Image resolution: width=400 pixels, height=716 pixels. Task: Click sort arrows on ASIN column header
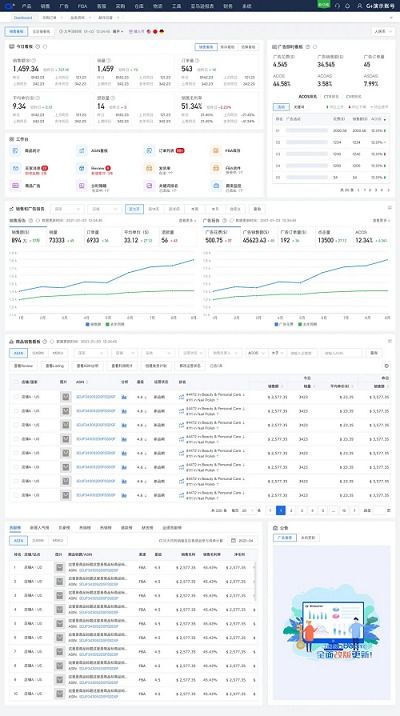[88, 381]
